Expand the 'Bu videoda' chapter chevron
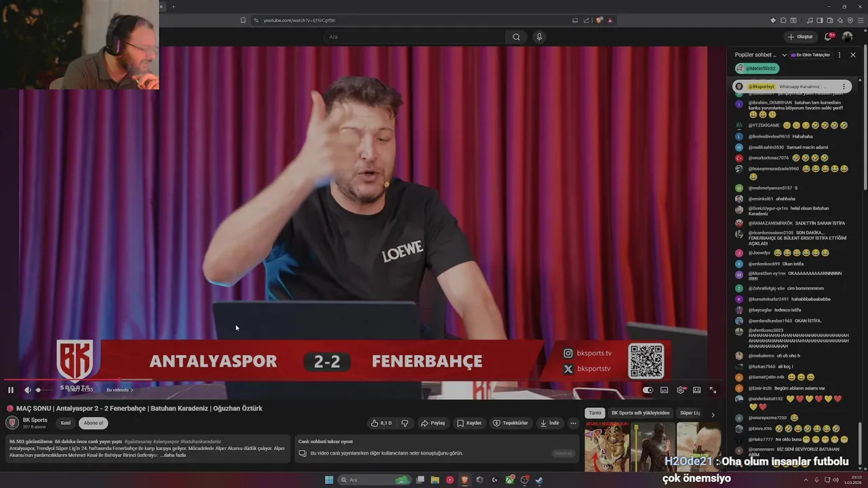Screen dimensions: 868x488 (x=132, y=390)
